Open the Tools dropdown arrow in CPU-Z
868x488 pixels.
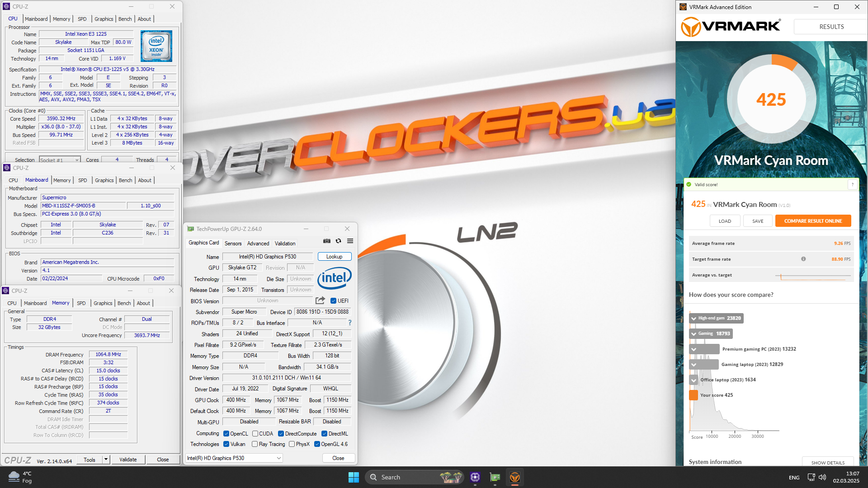pos(106,460)
